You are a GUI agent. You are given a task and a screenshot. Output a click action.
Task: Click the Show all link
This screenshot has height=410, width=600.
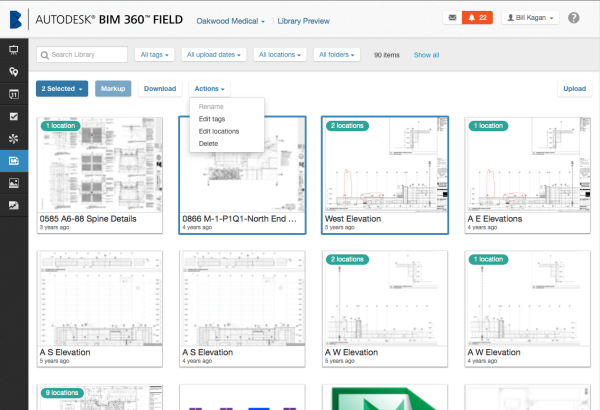click(426, 55)
